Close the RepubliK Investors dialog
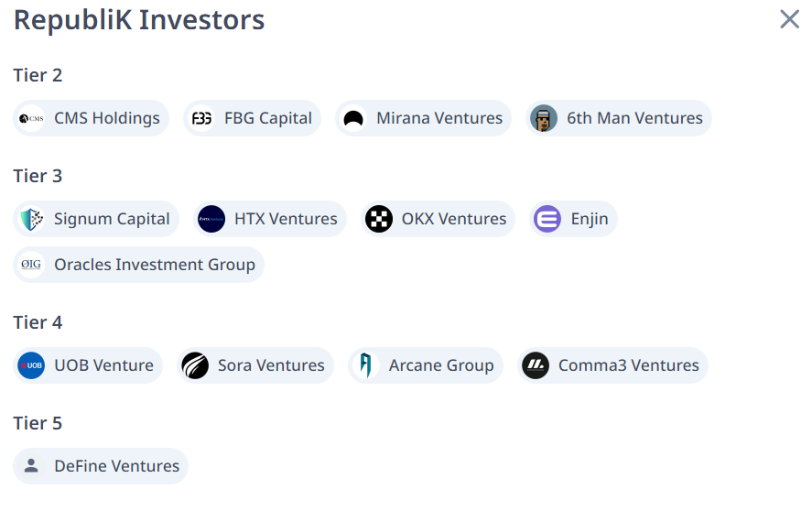Viewport: 812px width, 511px height. point(789,19)
